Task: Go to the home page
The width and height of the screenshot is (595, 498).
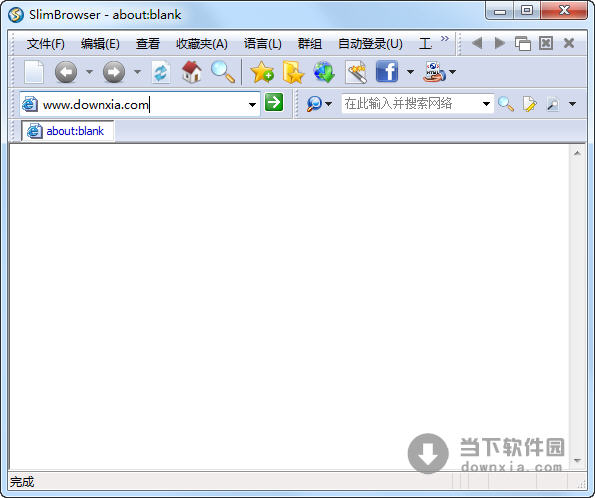Action: 192,72
